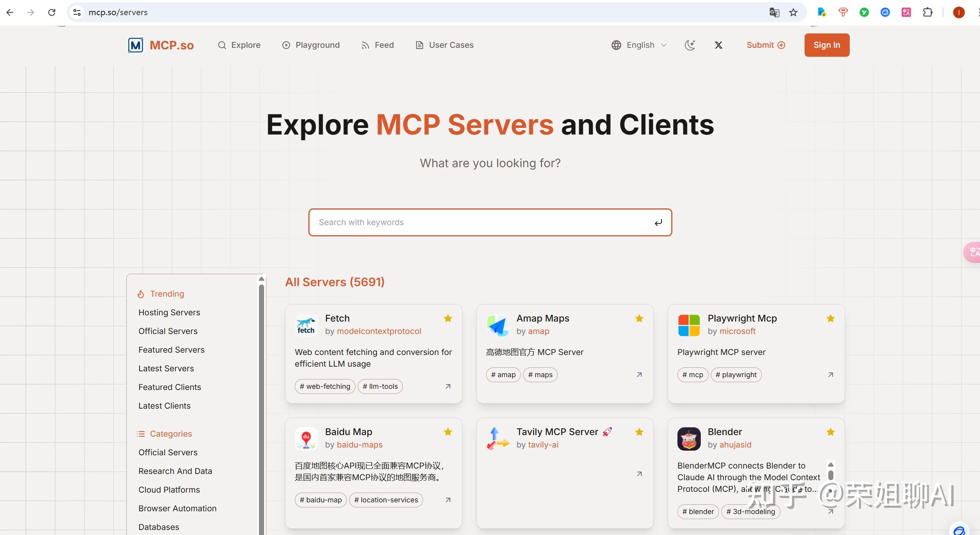Click the Sign In button
This screenshot has width=980, height=535.
click(x=827, y=45)
